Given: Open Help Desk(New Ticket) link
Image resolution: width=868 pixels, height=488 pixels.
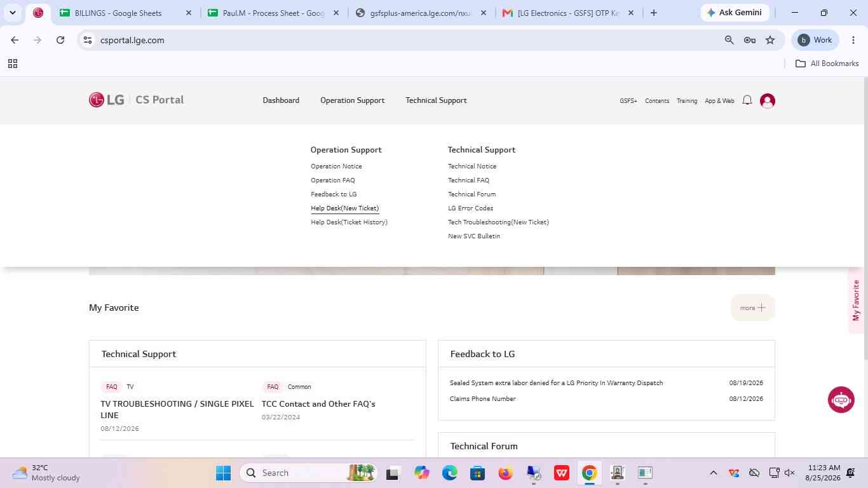Looking at the screenshot, I should [x=345, y=208].
